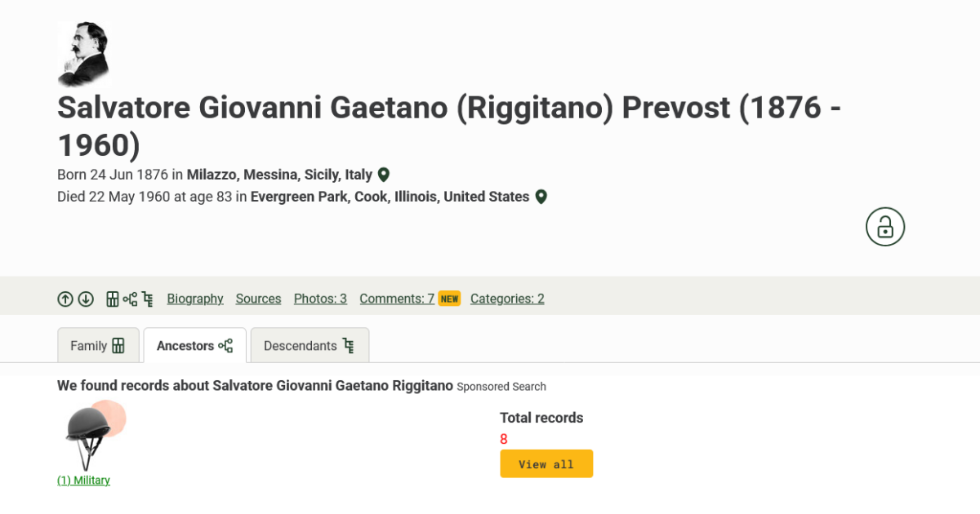Click the NEW badge next to Comments
The width and height of the screenshot is (980, 514).
point(449,299)
